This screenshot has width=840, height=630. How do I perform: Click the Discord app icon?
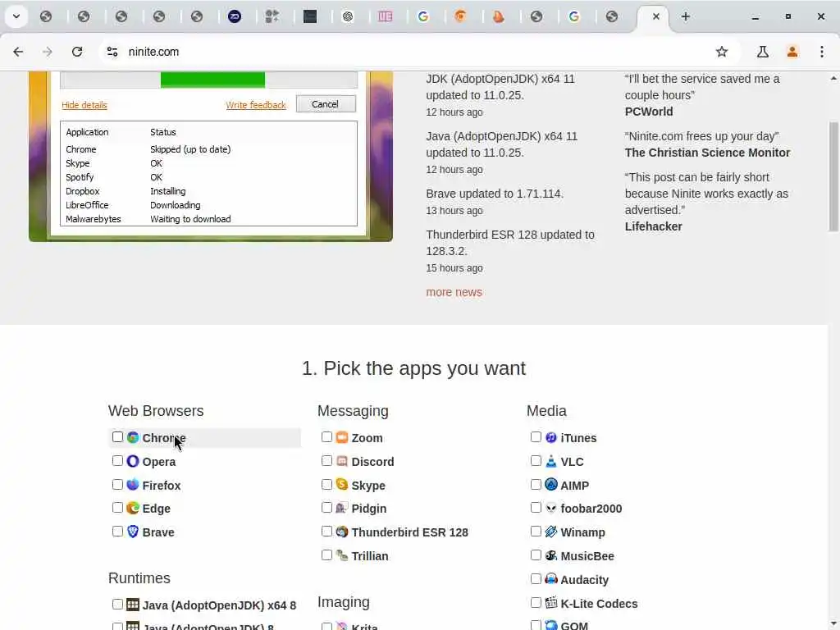pos(342,461)
